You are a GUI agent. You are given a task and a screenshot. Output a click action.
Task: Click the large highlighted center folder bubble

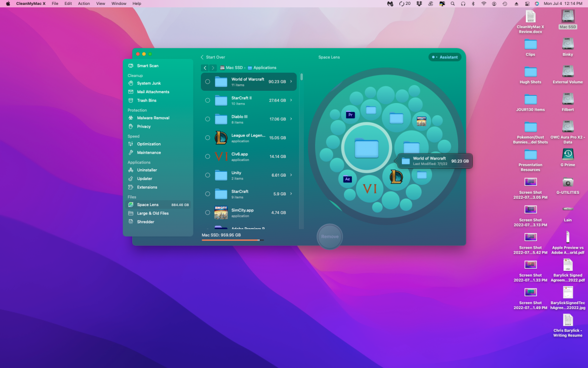click(367, 147)
